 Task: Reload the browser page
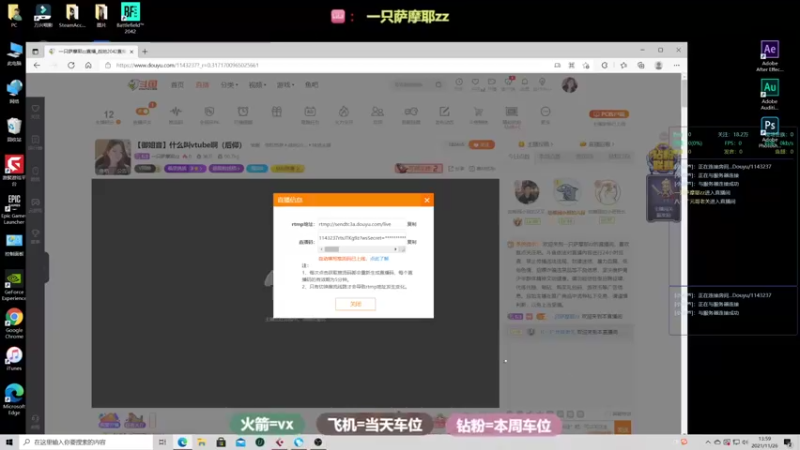point(71,65)
